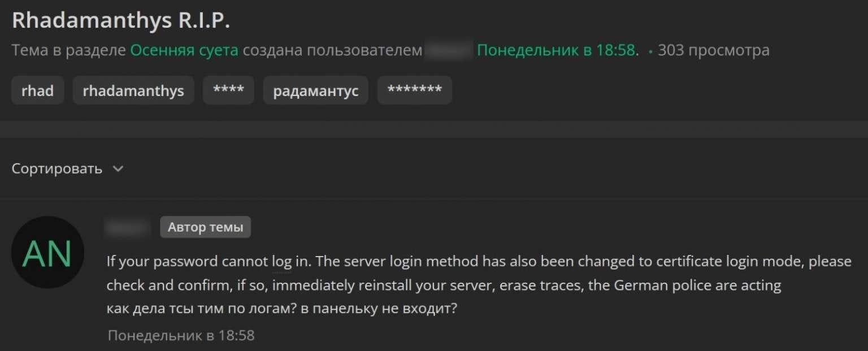
Task: Open blurred author name above the post
Action: (128, 227)
